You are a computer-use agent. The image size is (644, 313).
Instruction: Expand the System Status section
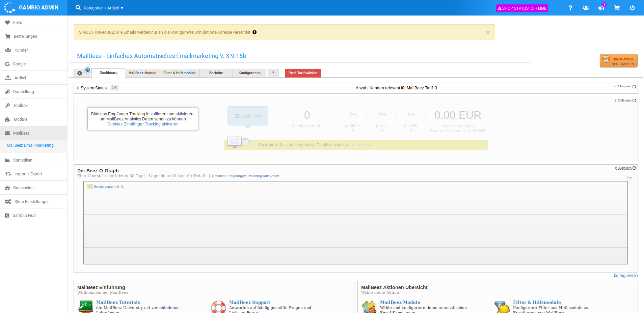pos(78,88)
